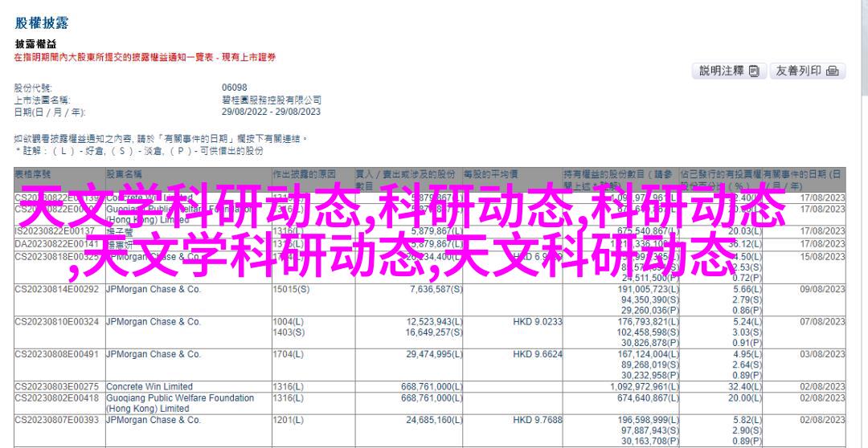Open event date 09/08/2023
868x448 pixels.
click(822, 289)
